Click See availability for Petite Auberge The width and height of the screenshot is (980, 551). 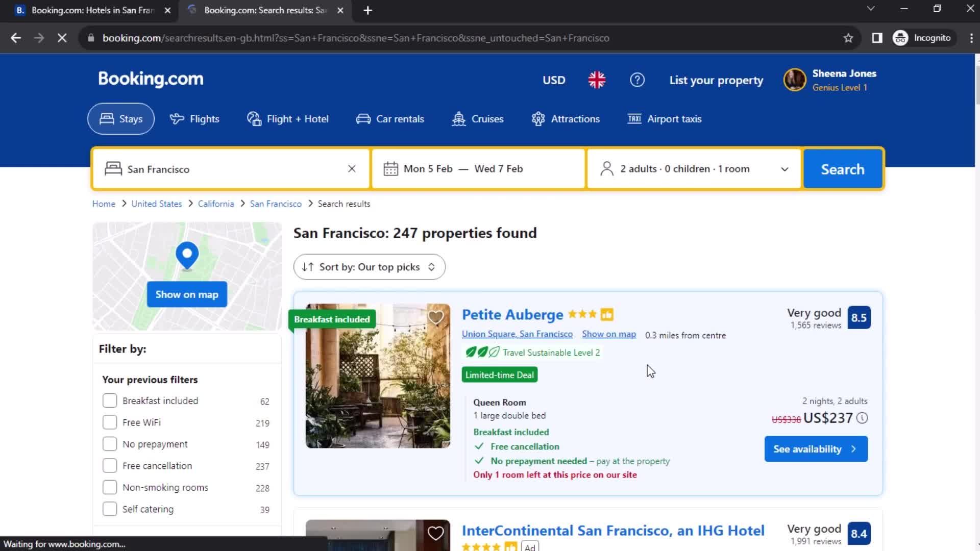tap(816, 449)
